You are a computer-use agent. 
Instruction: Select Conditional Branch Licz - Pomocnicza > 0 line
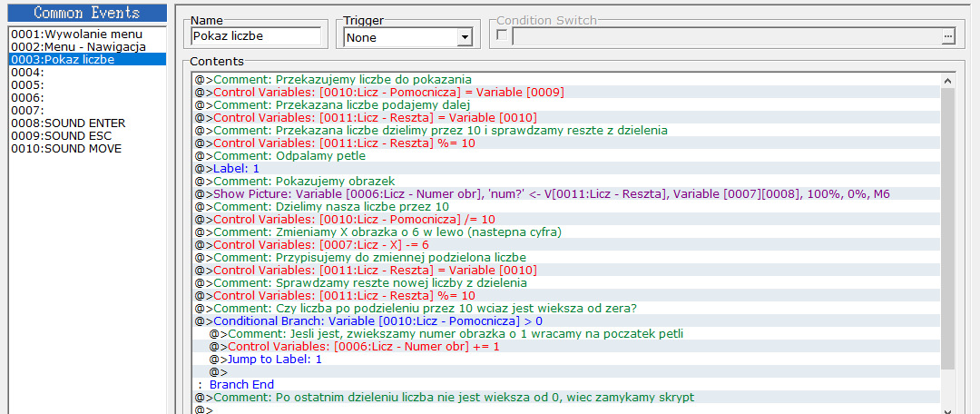565,320
